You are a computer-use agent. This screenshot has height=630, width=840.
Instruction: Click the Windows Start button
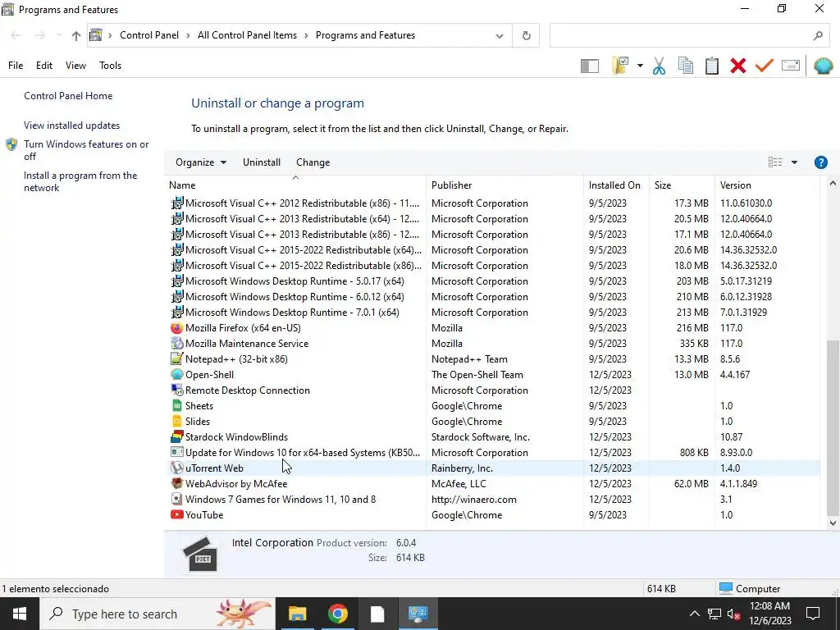(20, 614)
